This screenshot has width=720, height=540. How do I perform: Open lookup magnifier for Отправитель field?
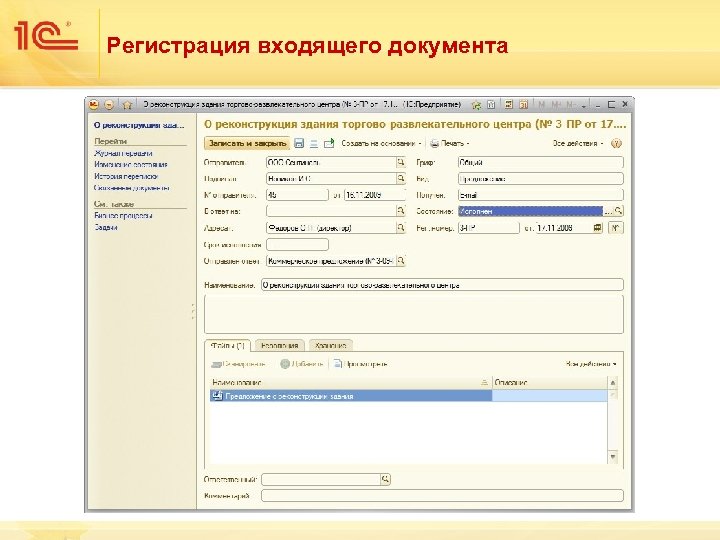coord(401,162)
